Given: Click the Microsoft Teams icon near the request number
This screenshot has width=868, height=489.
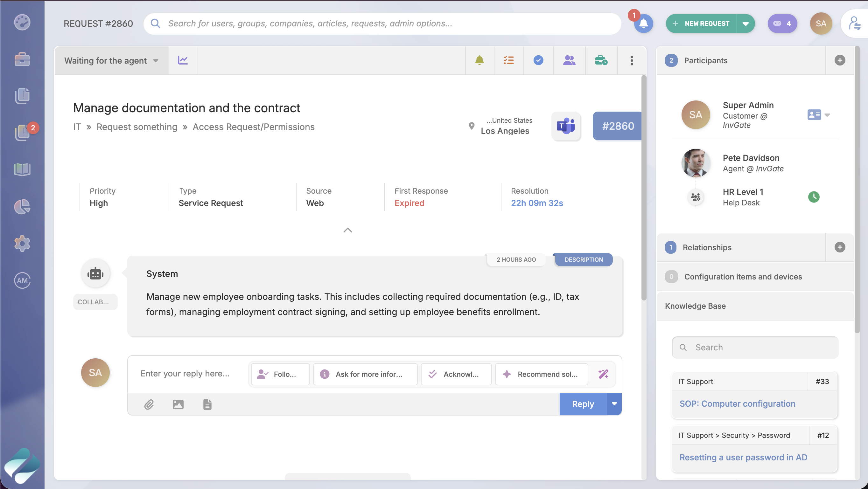Looking at the screenshot, I should tap(566, 126).
